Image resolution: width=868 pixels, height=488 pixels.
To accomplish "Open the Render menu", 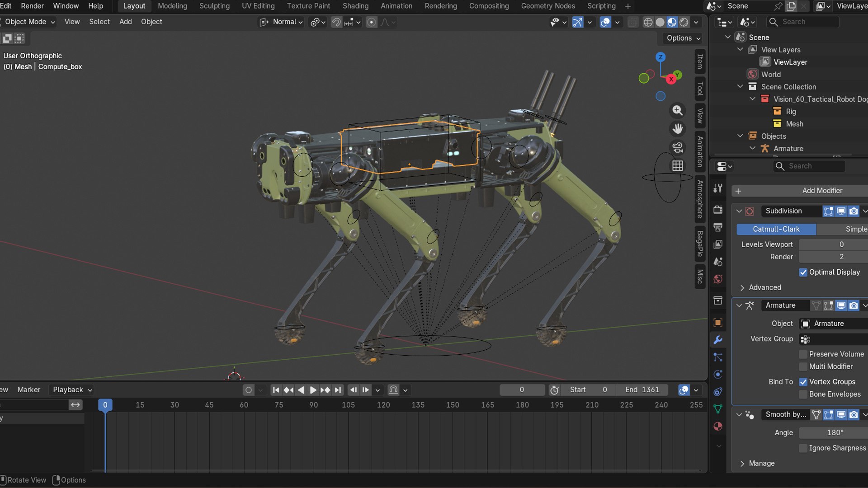I will click(x=32, y=6).
